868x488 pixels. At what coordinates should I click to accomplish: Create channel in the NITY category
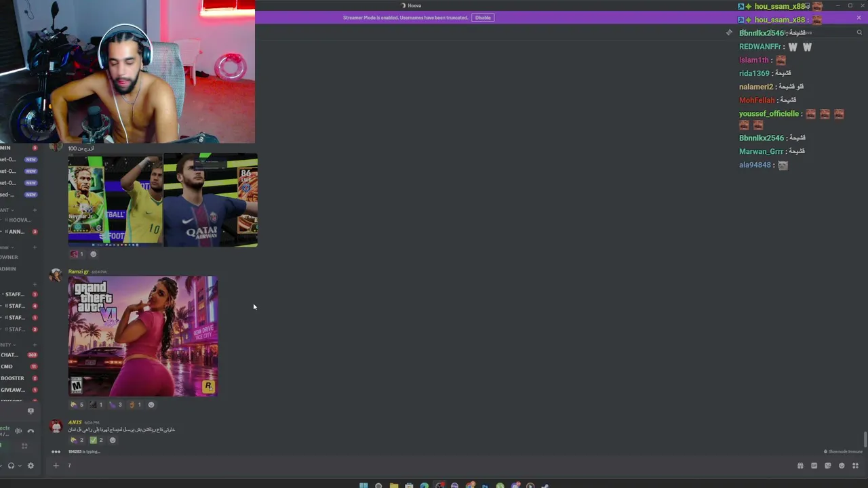pos(35,345)
